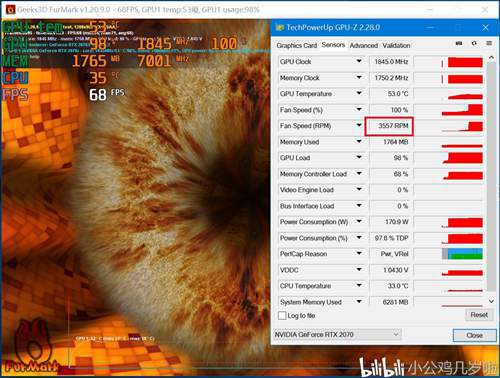Switch to the Graphics Card tab
Image resolution: width=500 pixels, height=378 pixels.
297,45
